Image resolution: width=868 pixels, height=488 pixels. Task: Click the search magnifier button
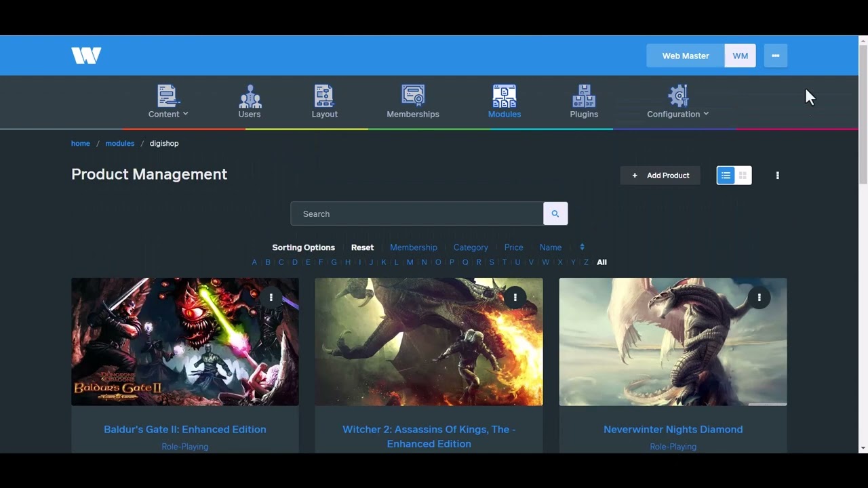coord(555,213)
